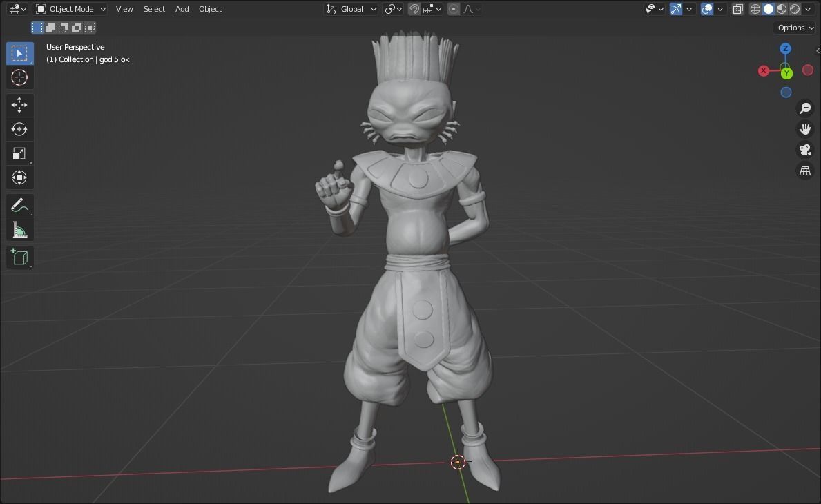Switch to Material Preview shading
The height and width of the screenshot is (504, 821).
click(x=781, y=9)
